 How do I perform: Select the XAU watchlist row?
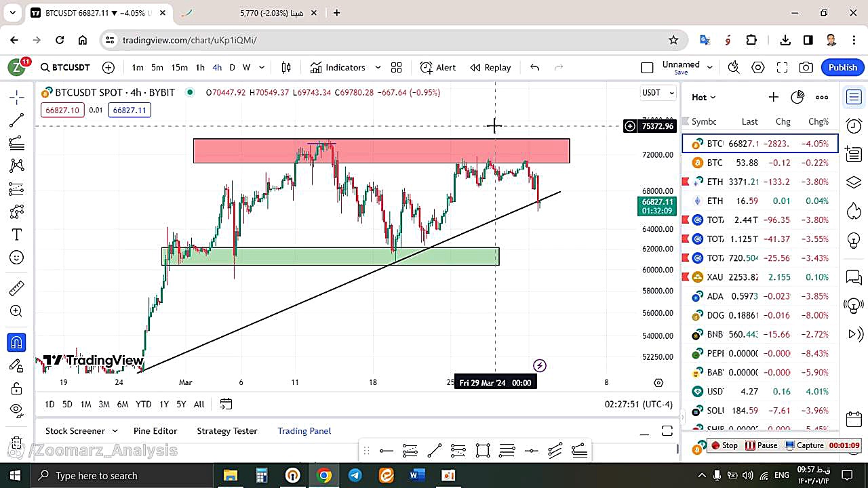[x=760, y=277]
